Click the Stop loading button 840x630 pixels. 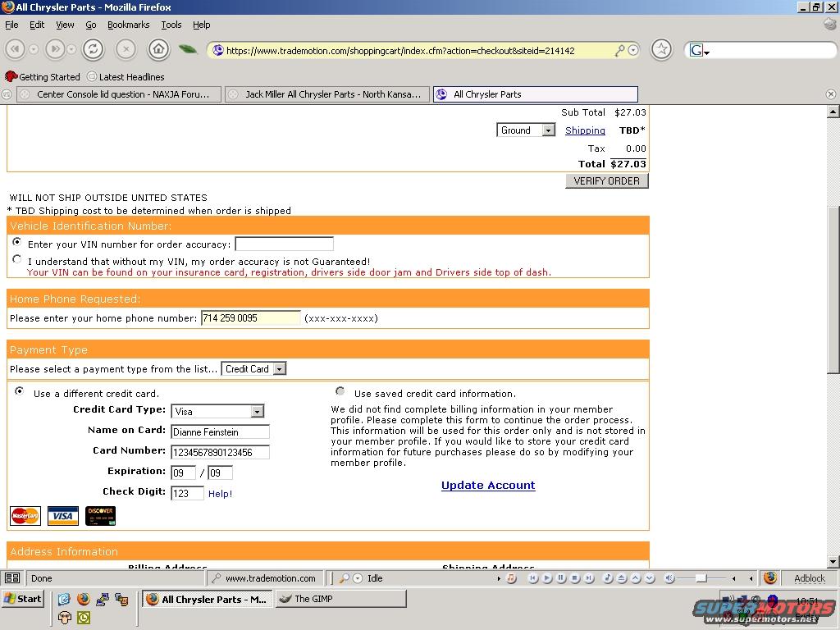(x=126, y=49)
